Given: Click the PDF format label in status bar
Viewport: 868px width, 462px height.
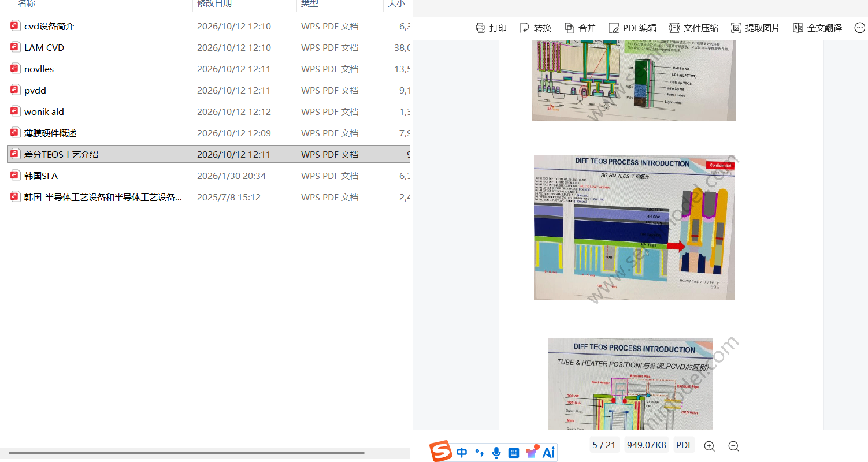Looking at the screenshot, I should tap(684, 445).
